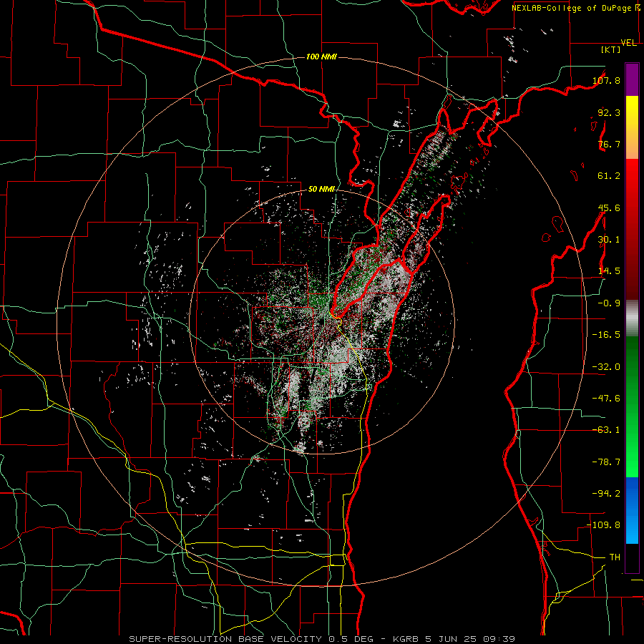This screenshot has width=644, height=644.
Task: Click the 100 NMI range ring label
Action: 321,57
